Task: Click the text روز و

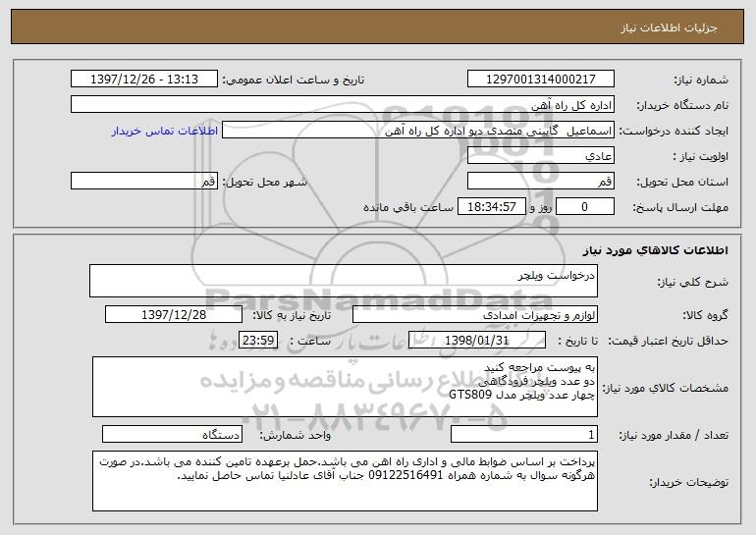Action: [x=540, y=207]
